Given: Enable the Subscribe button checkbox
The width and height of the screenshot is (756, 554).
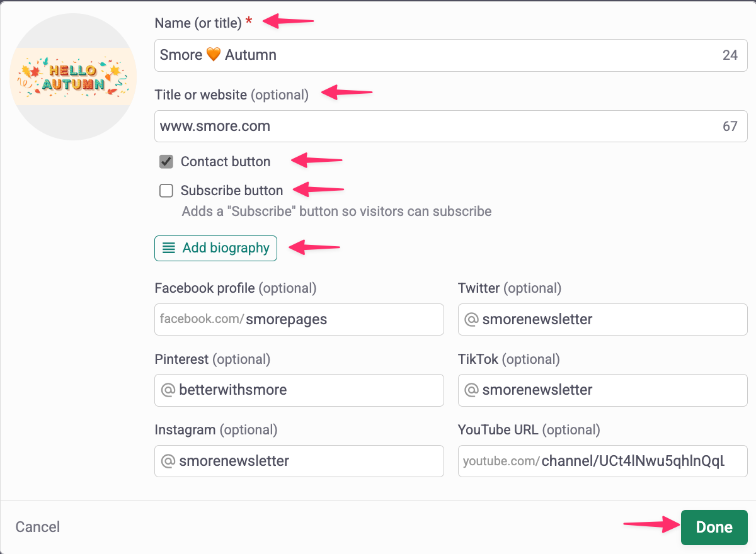Looking at the screenshot, I should pyautogui.click(x=166, y=191).
